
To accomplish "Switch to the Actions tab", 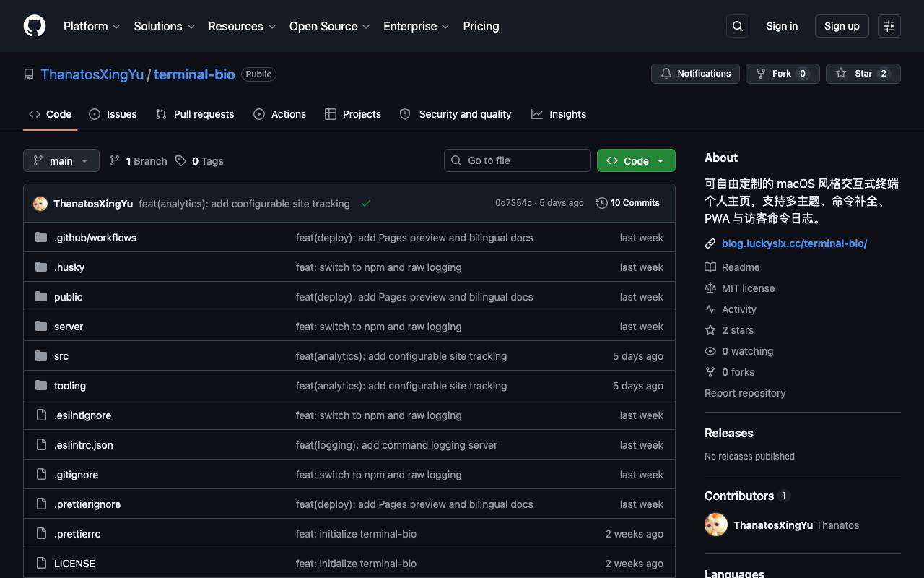I will pyautogui.click(x=280, y=114).
